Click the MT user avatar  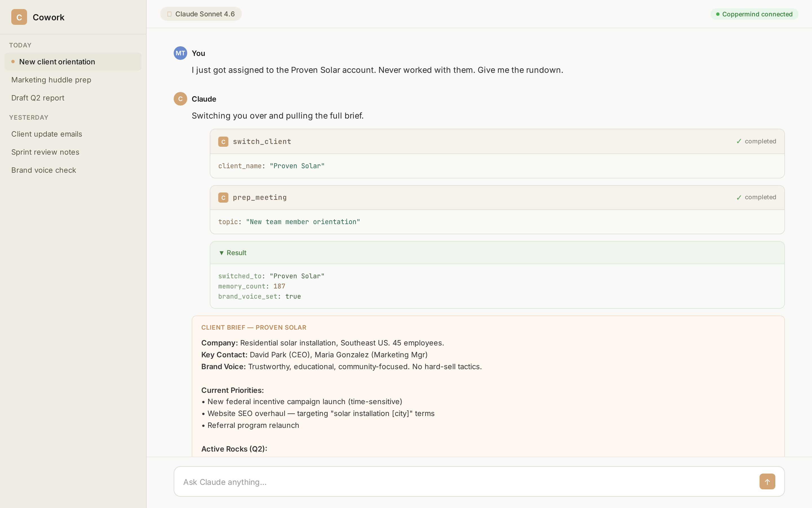coord(180,53)
